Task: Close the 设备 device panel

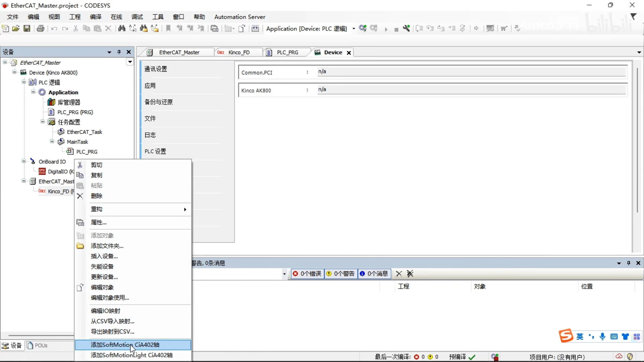Action: coord(128,52)
